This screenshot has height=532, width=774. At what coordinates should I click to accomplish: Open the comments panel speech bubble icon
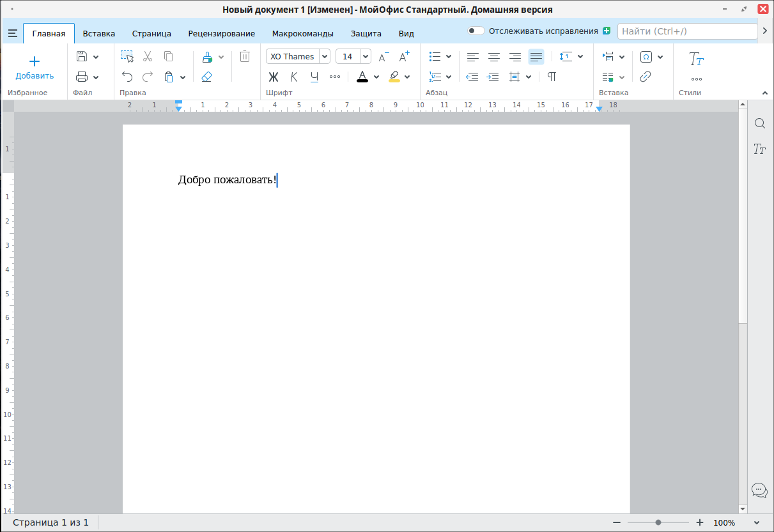click(759, 490)
